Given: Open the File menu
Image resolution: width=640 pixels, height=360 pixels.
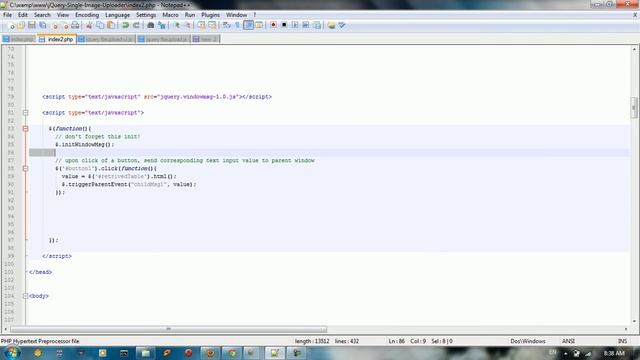Looking at the screenshot, I should point(7,15).
